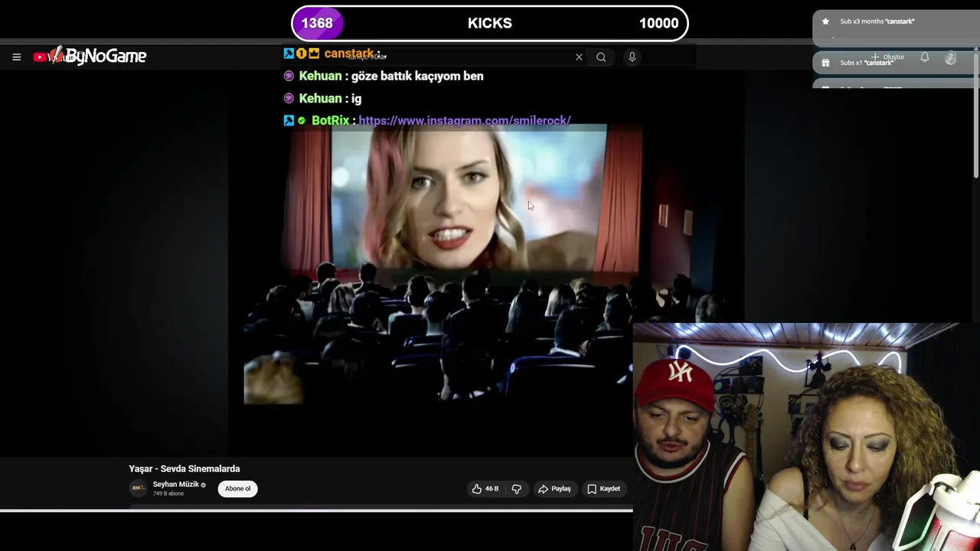The height and width of the screenshot is (551, 980).
Task: Click the 10000 goal value
Action: click(x=658, y=23)
